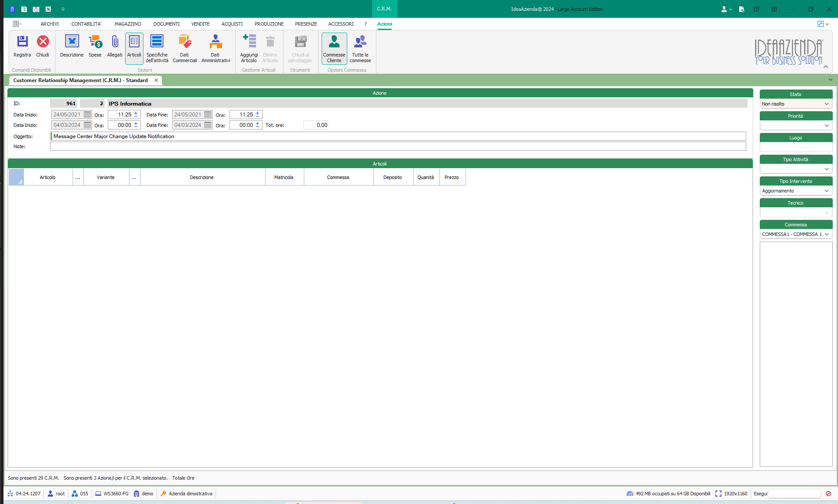
Task: Click the Oggetto text field
Action: (x=398, y=136)
